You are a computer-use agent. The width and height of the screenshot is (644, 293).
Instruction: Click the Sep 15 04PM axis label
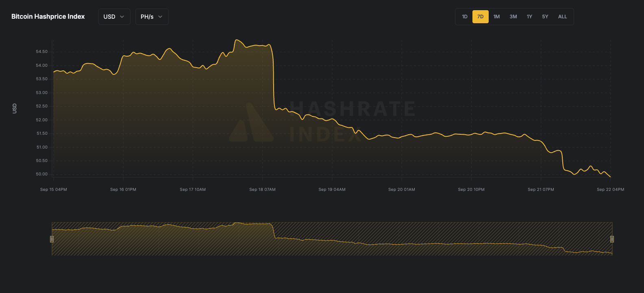pyautogui.click(x=54, y=190)
